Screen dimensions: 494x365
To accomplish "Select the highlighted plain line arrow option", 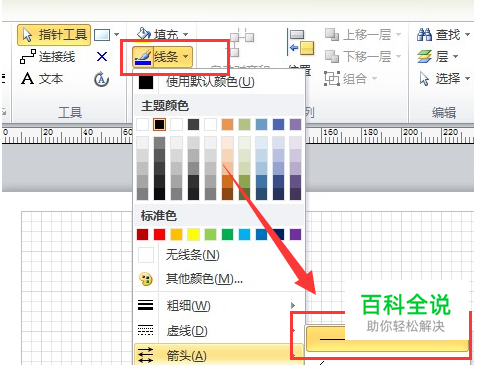I will coord(387,339).
